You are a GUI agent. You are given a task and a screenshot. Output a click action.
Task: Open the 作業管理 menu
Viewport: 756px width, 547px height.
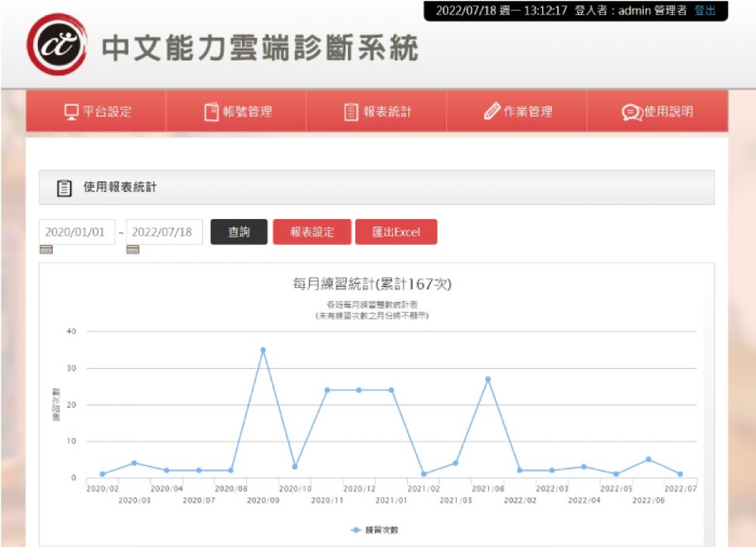519,112
